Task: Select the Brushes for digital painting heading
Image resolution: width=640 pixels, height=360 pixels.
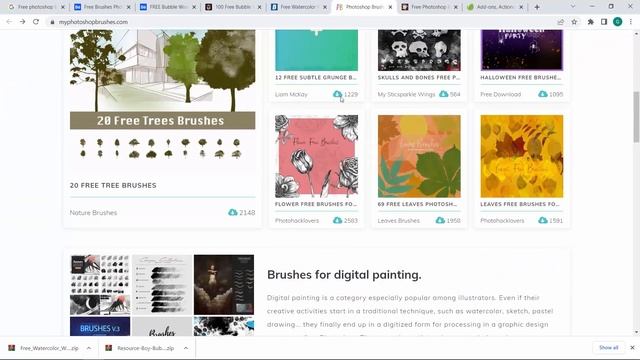Action: click(x=344, y=275)
